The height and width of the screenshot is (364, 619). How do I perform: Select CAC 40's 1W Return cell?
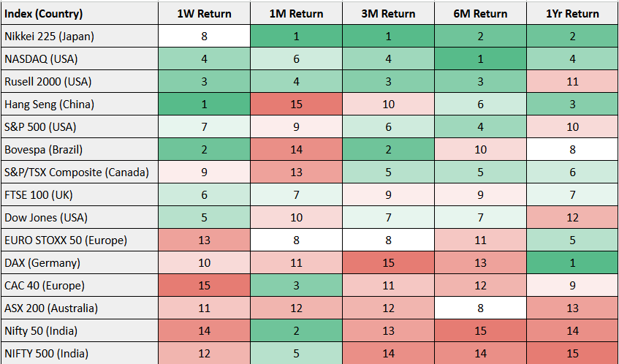[x=204, y=286]
